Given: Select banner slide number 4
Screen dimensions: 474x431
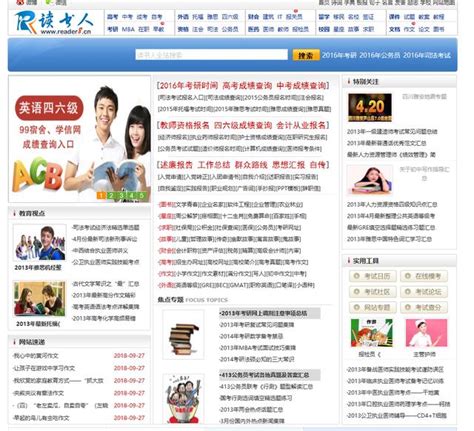Looking at the screenshot, I should (x=131, y=196).
